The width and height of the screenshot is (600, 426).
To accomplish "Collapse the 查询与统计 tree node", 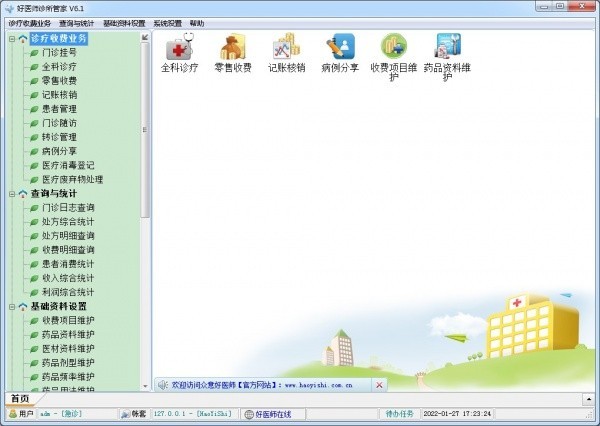I will tap(12, 194).
